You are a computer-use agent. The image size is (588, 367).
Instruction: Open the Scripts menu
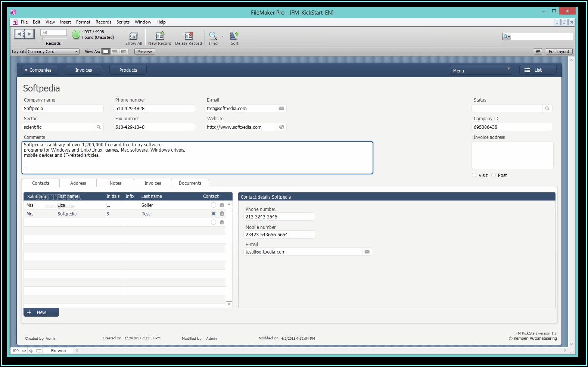(123, 22)
